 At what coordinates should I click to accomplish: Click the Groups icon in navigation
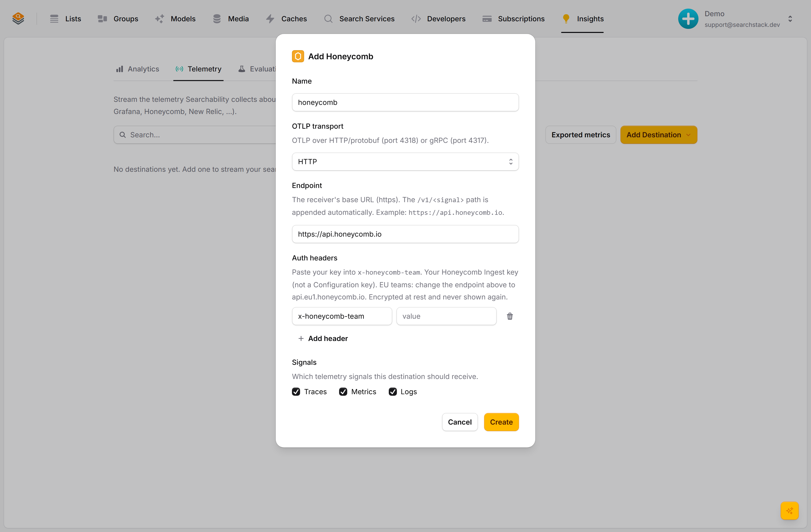coord(102,19)
